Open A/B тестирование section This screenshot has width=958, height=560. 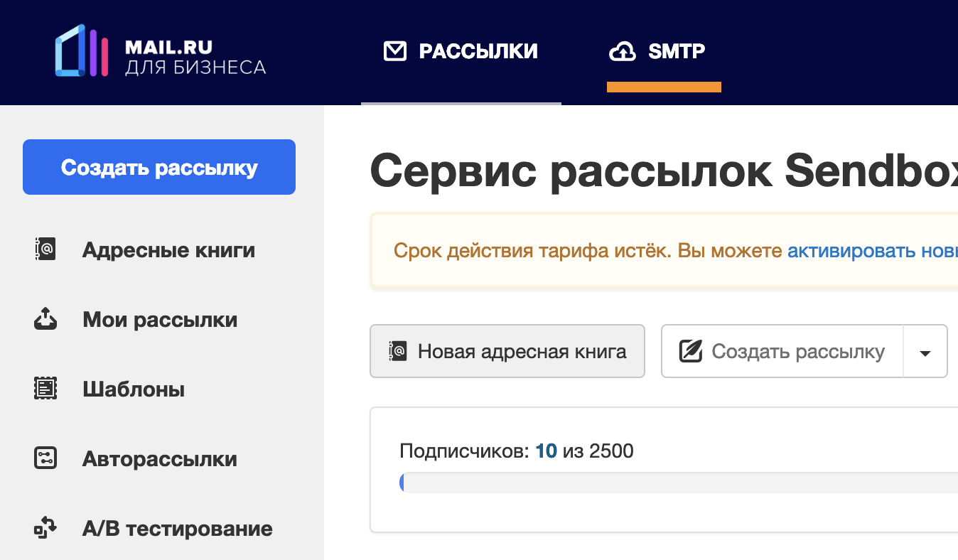[x=178, y=529]
